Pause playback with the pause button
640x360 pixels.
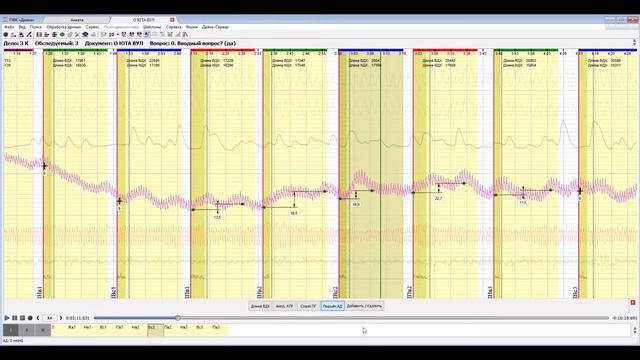15,318
